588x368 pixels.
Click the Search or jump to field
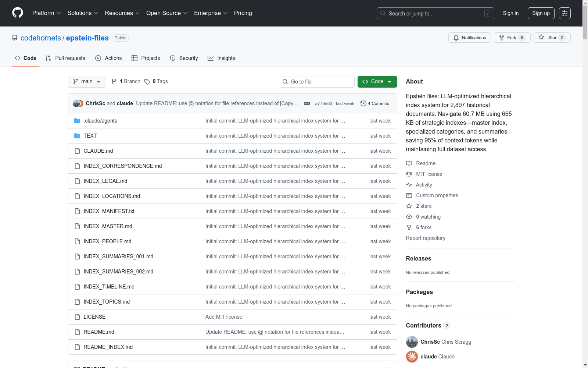tap(435, 13)
